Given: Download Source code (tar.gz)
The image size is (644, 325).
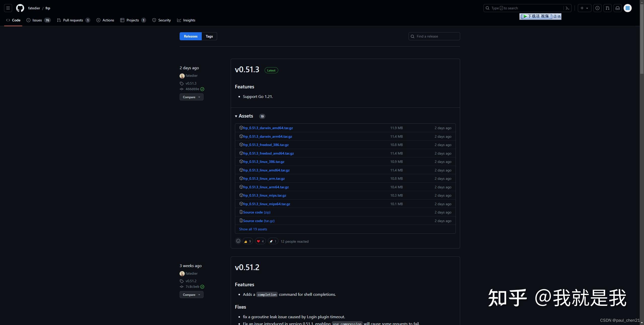Looking at the screenshot, I should [259, 221].
